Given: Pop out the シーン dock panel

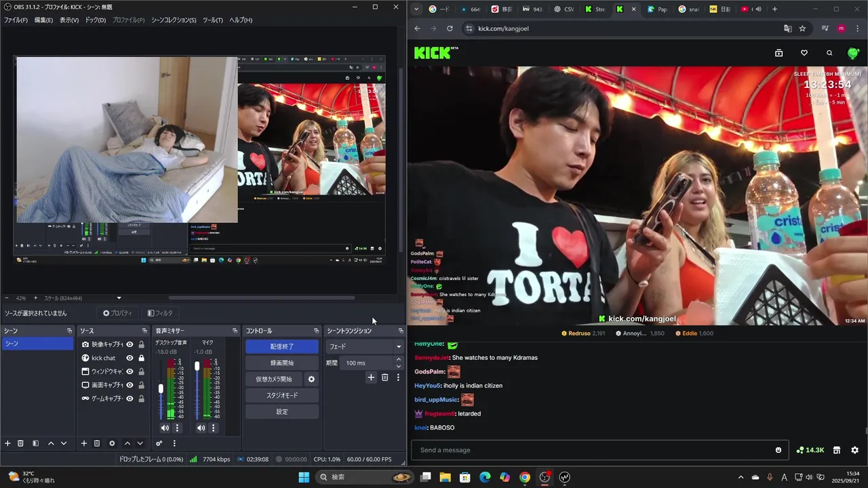Looking at the screenshot, I should click(69, 331).
